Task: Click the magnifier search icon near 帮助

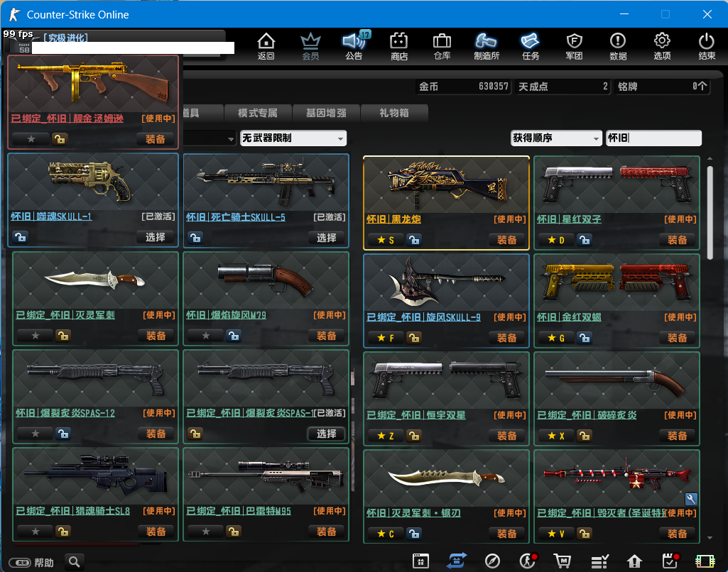Action: tap(75, 562)
